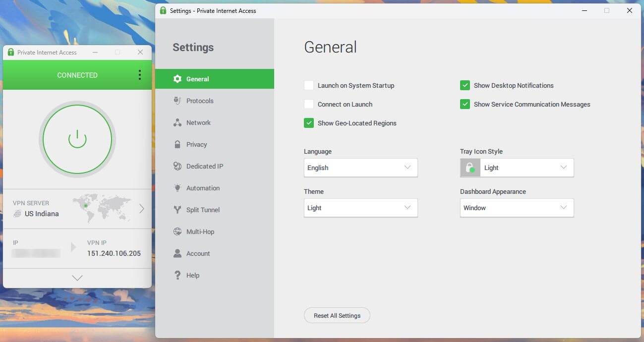Click the Protocols plug icon
Viewport: 644px width, 342px height.
coord(177,101)
